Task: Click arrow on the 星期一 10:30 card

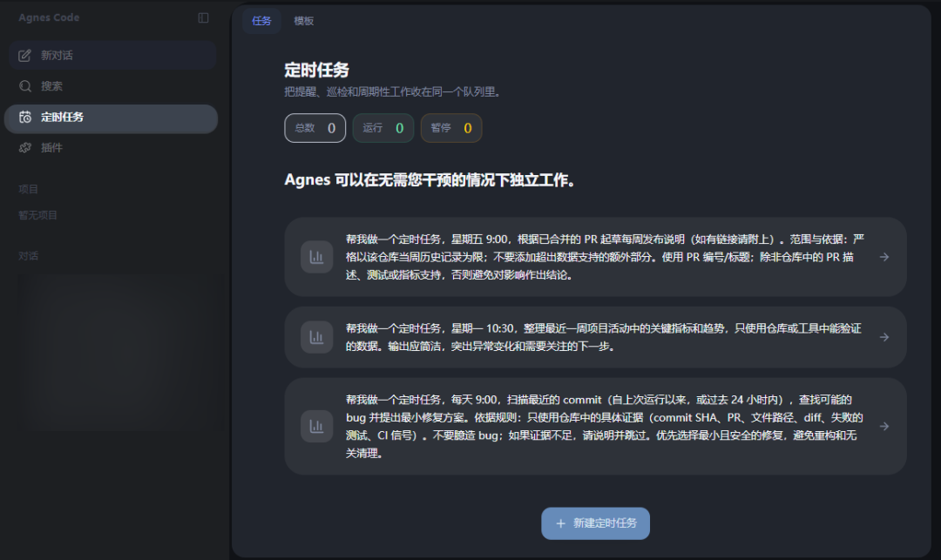Action: coord(884,337)
